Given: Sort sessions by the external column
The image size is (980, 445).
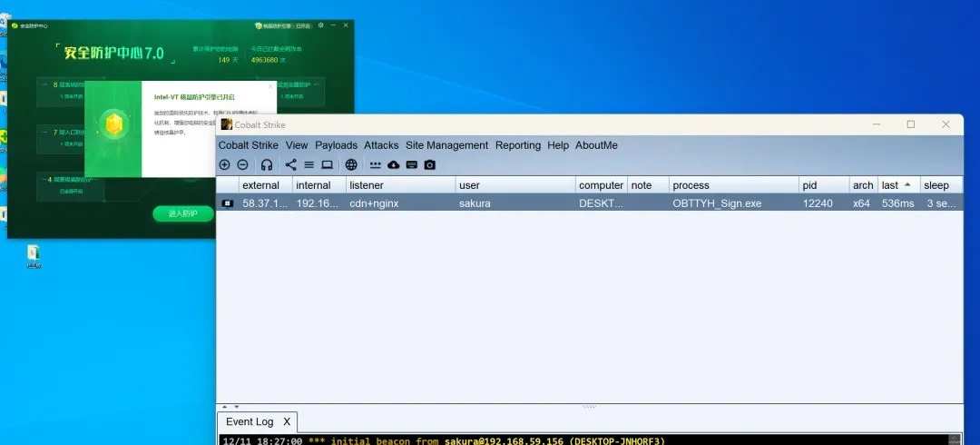Looking at the screenshot, I should pos(266,185).
